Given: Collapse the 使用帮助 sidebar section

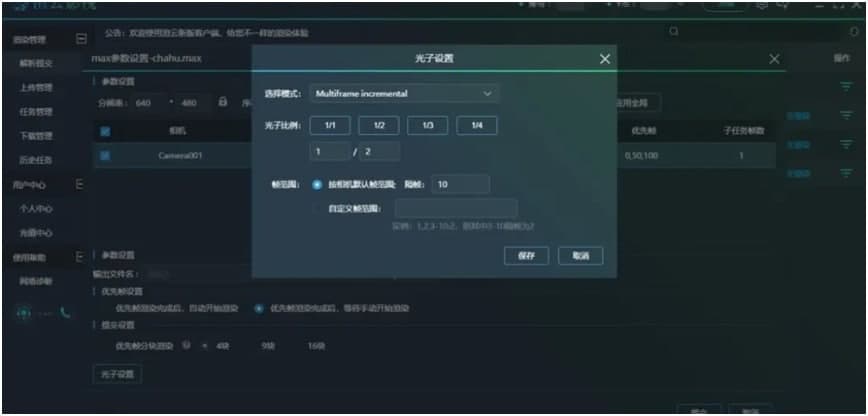Looking at the screenshot, I should 80,256.
